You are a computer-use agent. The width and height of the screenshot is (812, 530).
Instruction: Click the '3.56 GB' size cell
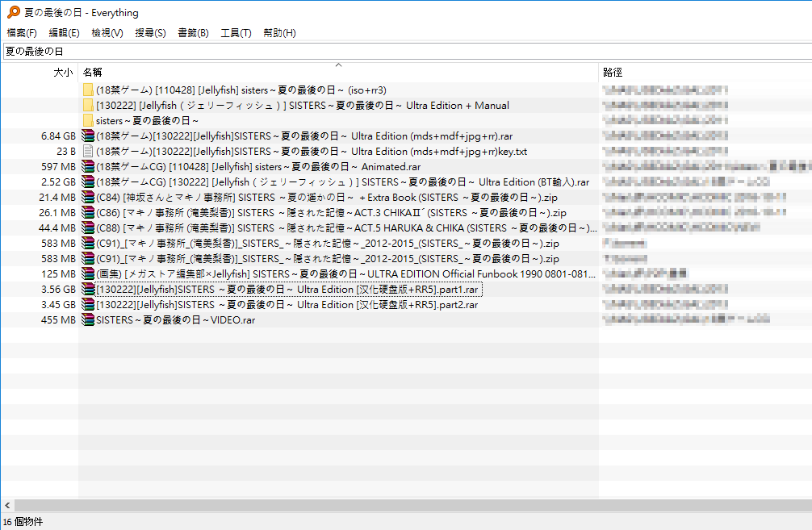pyautogui.click(x=58, y=290)
